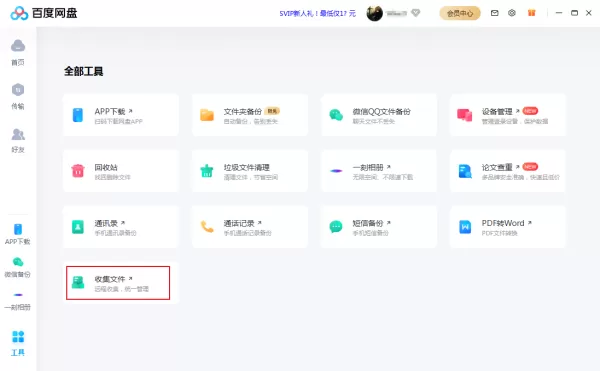
Task: Open the 通话记录 tool title
Action: click(239, 223)
